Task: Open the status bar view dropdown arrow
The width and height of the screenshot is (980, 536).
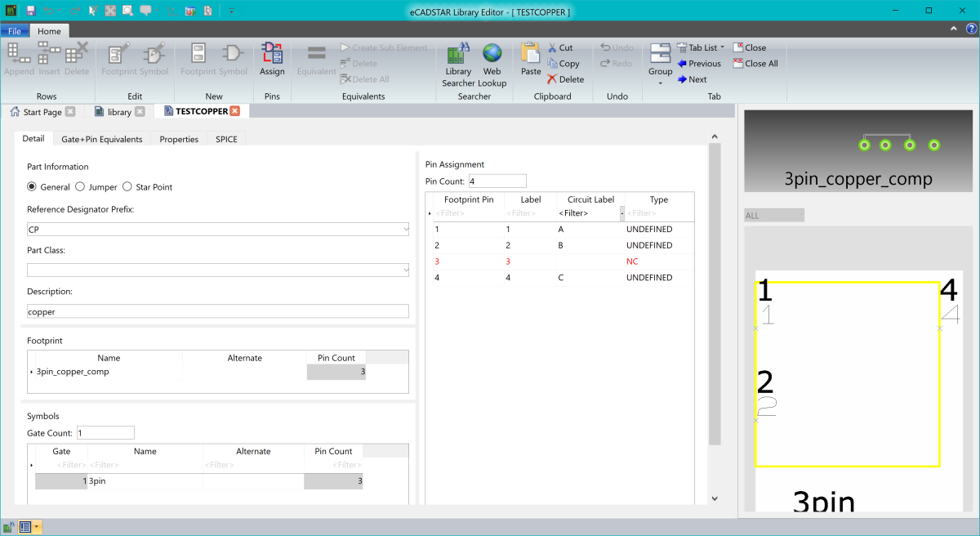Action: coord(38,527)
